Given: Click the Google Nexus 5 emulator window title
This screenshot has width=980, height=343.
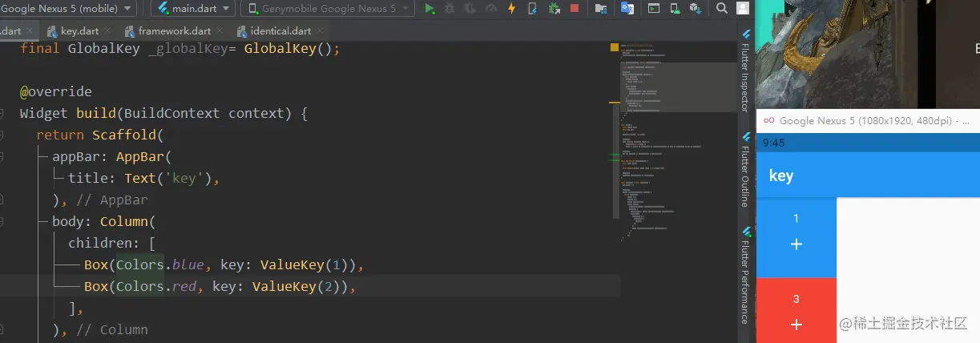Looking at the screenshot, I should (874, 121).
